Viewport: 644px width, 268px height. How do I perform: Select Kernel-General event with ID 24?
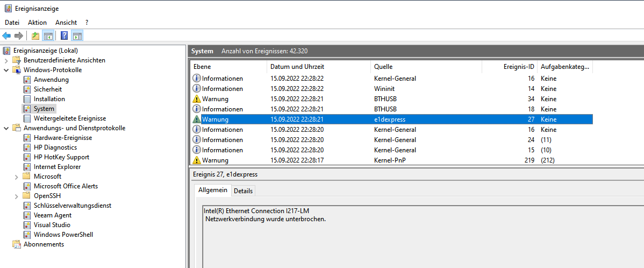click(x=392, y=140)
